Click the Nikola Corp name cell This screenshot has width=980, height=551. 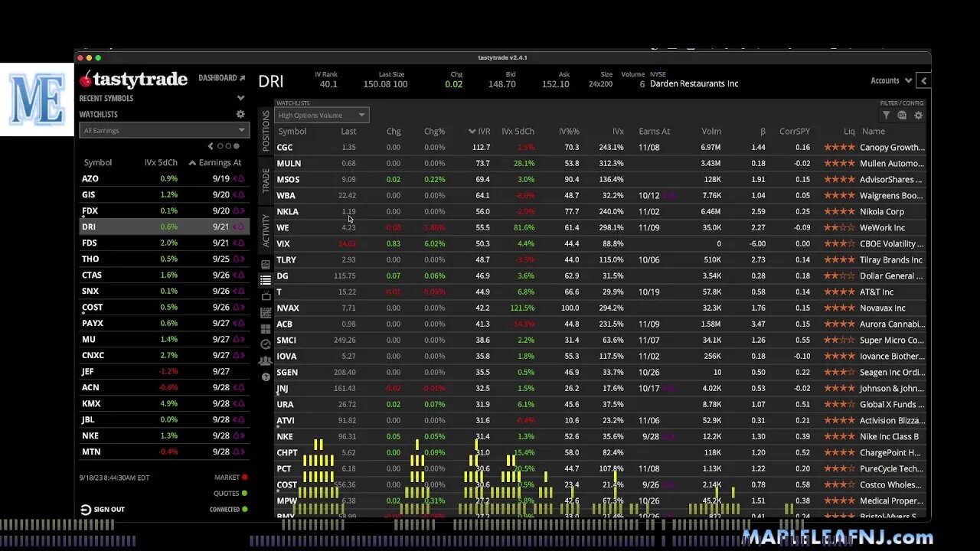(881, 211)
